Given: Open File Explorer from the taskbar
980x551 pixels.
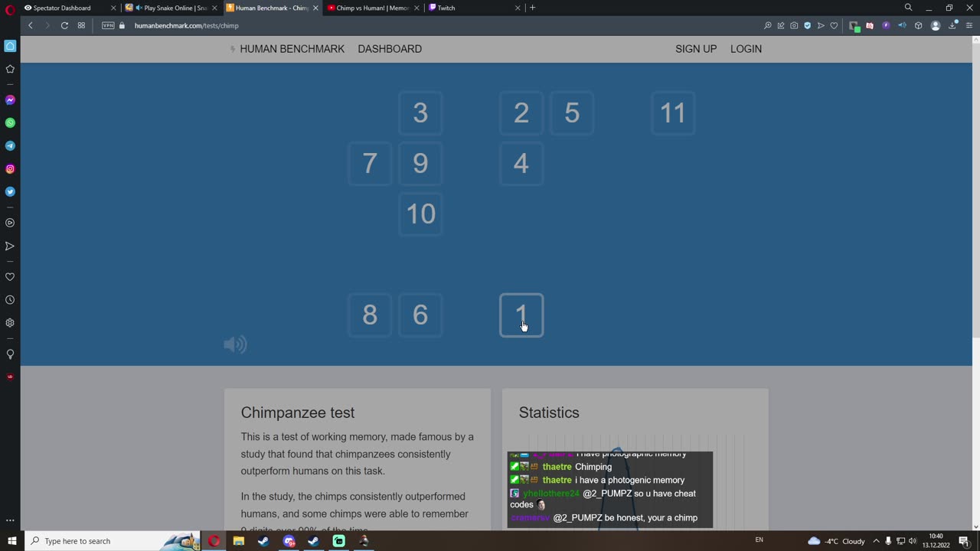Looking at the screenshot, I should [239, 541].
